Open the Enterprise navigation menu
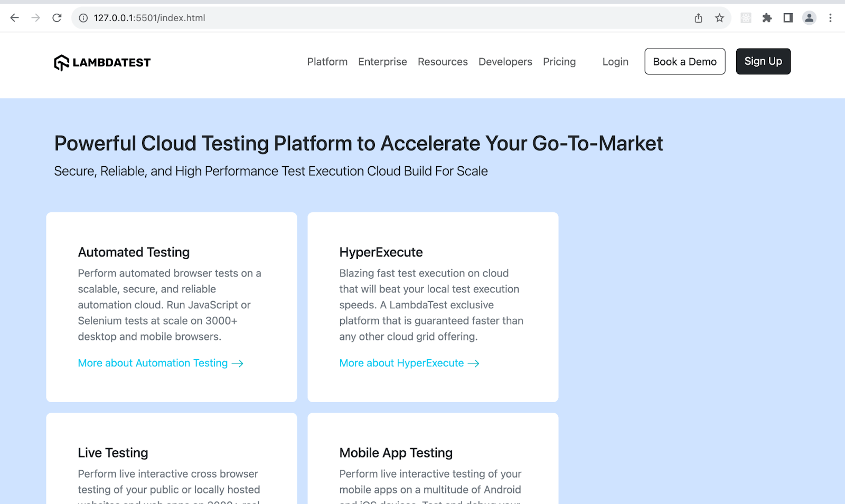The height and width of the screenshot is (504, 845). pyautogui.click(x=382, y=62)
